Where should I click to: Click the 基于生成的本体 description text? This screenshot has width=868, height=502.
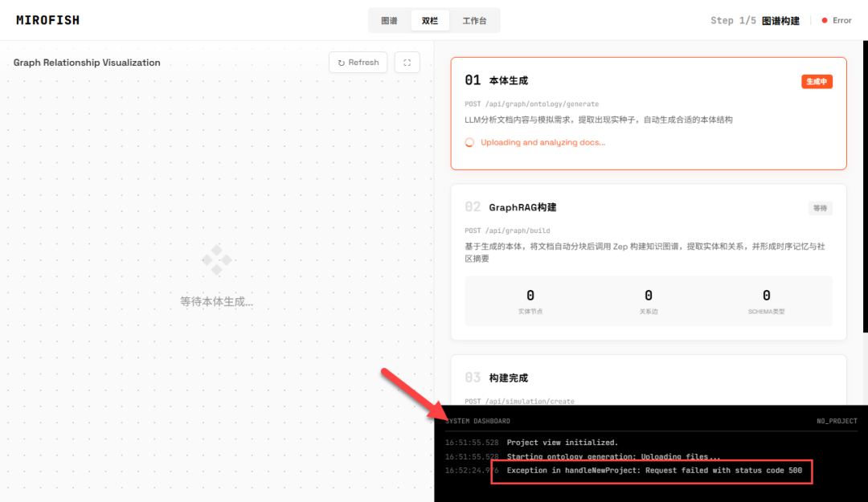645,252
